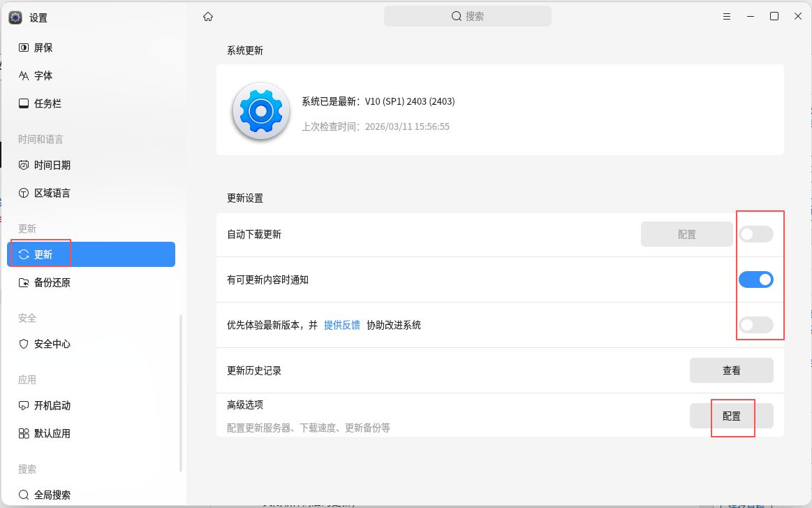The width and height of the screenshot is (812, 508).
Task: Open the 提供反馈 link
Action: (342, 325)
